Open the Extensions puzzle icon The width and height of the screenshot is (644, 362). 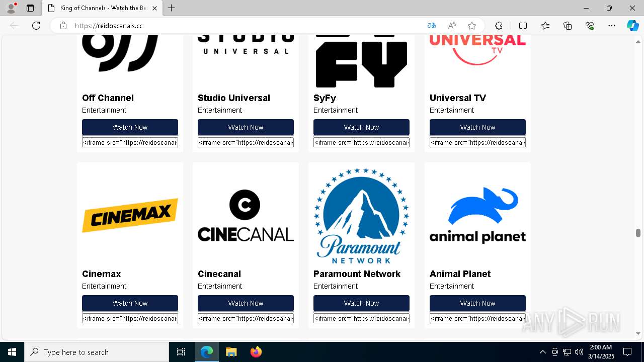click(x=499, y=26)
